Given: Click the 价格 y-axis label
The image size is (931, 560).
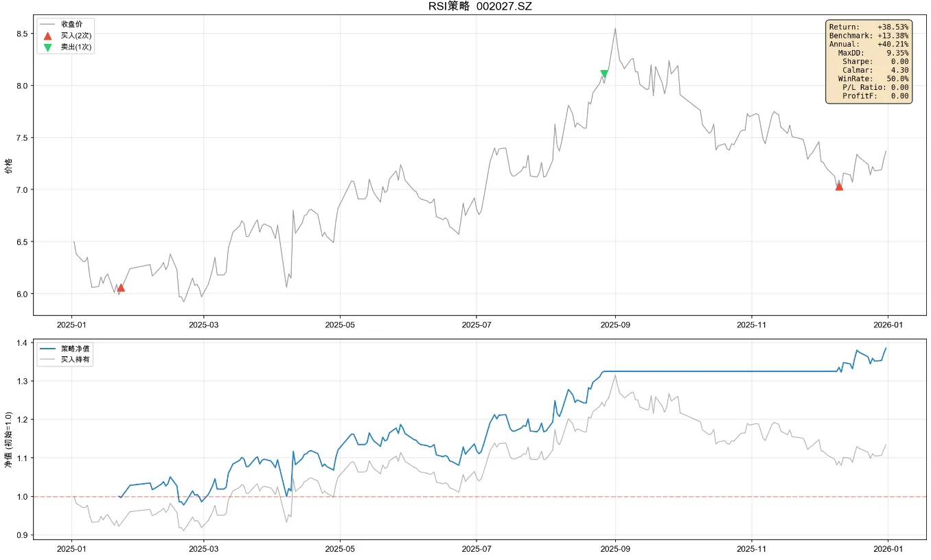Looking at the screenshot, I should coord(9,166).
